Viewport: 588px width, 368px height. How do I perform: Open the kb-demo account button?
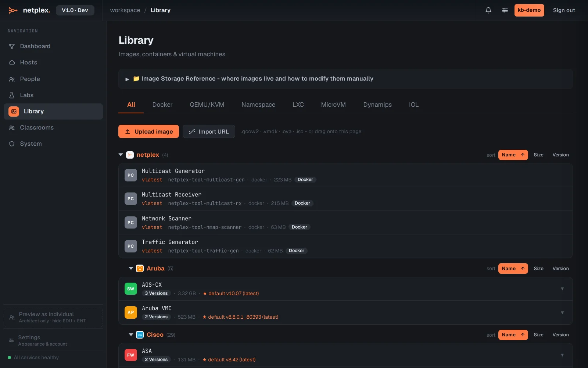pos(529,10)
